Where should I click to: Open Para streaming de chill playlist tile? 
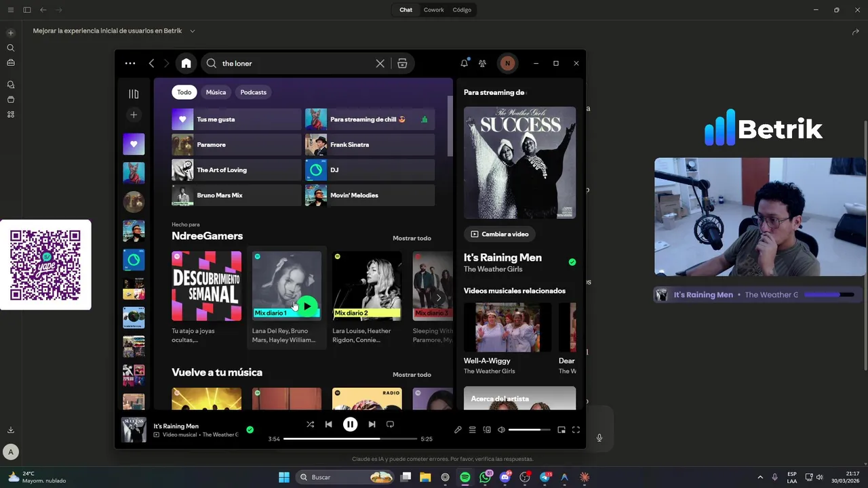370,119
